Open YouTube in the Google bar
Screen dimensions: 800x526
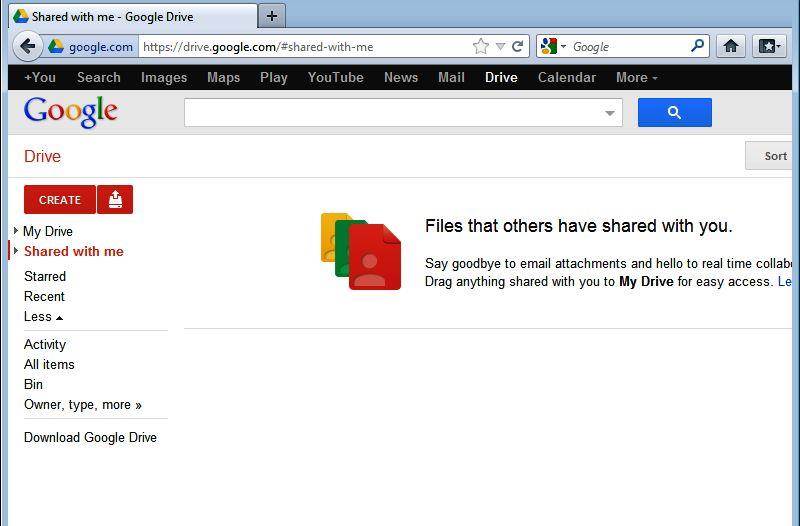[335, 78]
